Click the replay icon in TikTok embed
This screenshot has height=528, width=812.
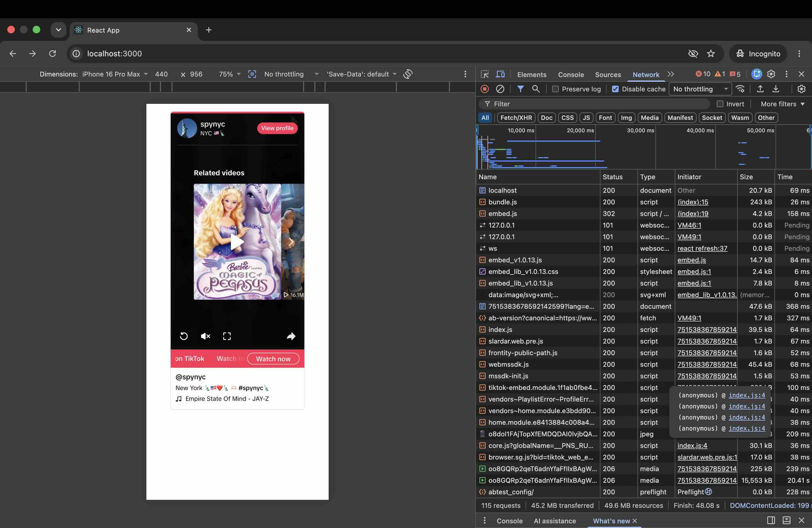[184, 336]
